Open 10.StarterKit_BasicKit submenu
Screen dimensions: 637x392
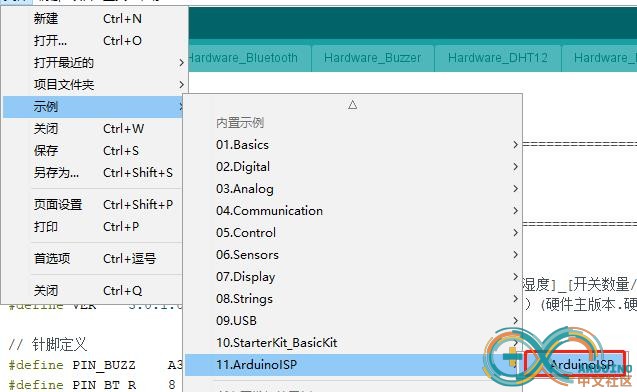tap(353, 342)
